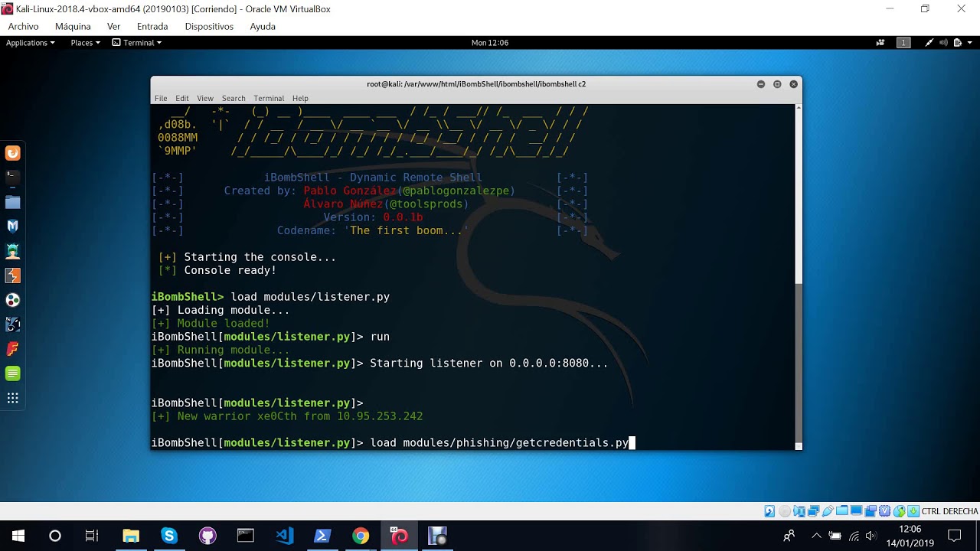Image resolution: width=980 pixels, height=551 pixels.
Task: Click the VirtualBox display status icon
Action: click(x=856, y=511)
